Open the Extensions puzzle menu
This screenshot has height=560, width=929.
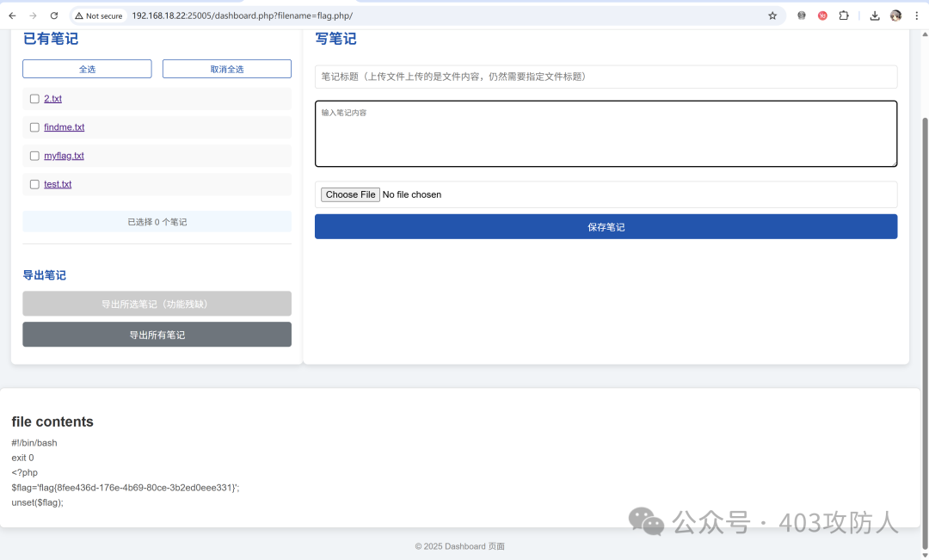pyautogui.click(x=844, y=16)
